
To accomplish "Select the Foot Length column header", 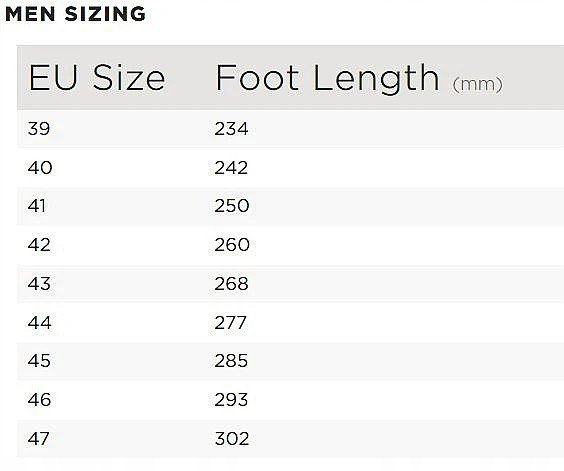I will [x=327, y=78].
